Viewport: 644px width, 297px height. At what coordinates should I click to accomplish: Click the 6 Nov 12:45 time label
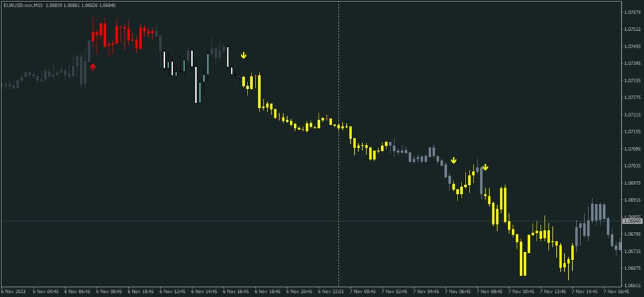(172, 292)
